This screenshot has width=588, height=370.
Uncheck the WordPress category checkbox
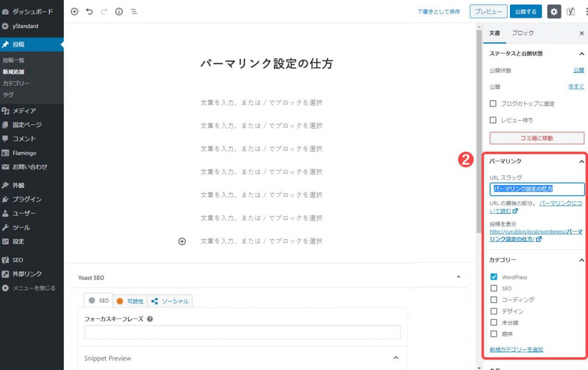[x=493, y=277]
